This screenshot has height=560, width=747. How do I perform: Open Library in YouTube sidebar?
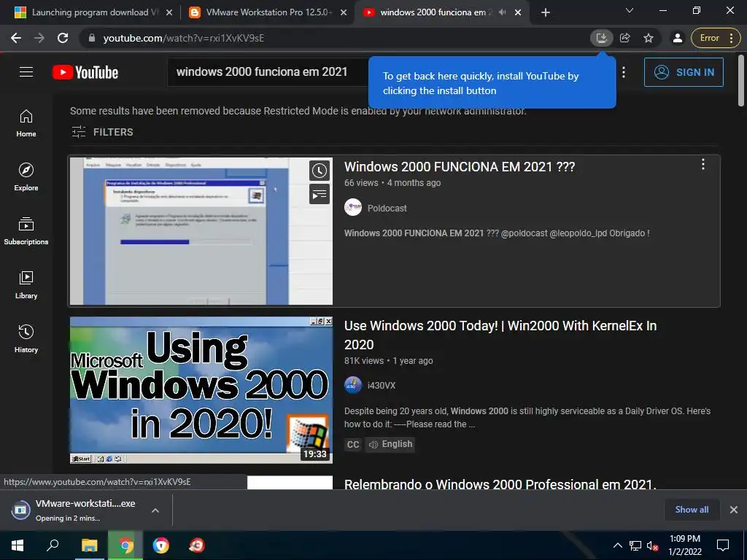point(26,285)
